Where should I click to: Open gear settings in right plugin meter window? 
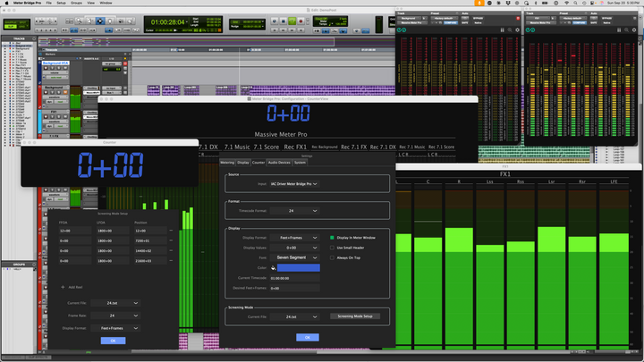[634, 30]
